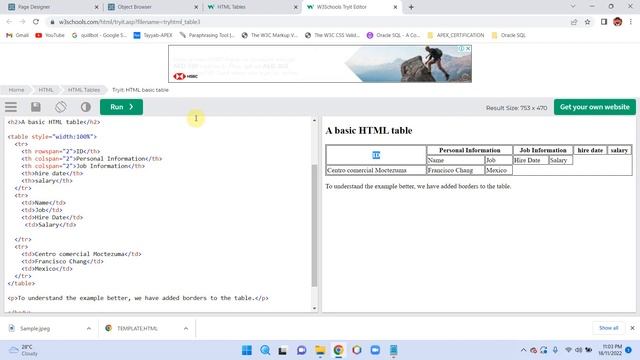Open the Oracle SQL - A Co... bookmark
The height and width of the screenshot is (360, 640).
393,35
